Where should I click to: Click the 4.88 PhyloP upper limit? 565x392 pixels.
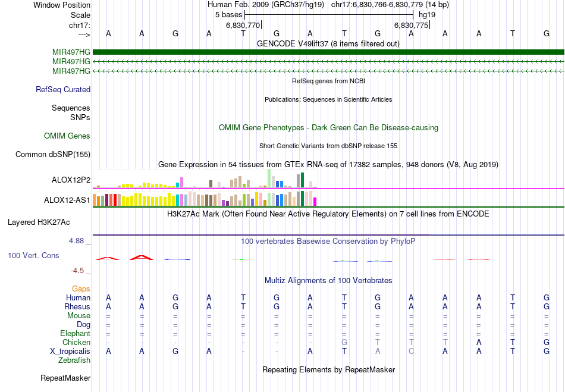coord(76,241)
